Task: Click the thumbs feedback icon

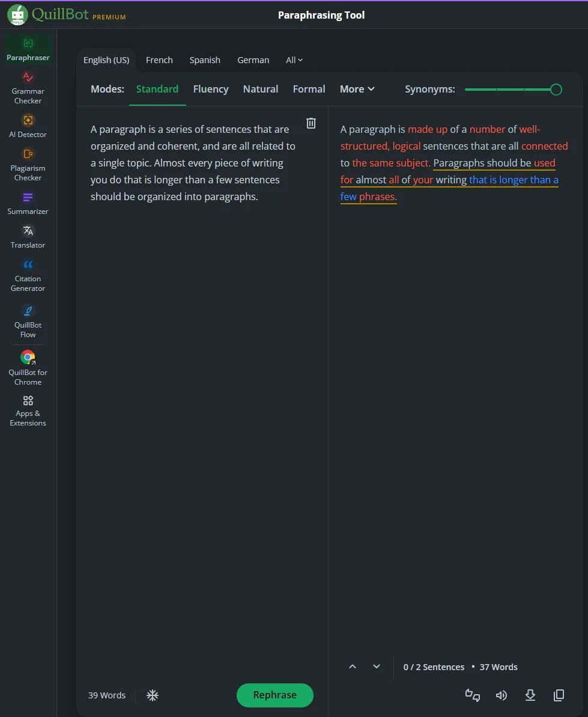Action: point(473,695)
